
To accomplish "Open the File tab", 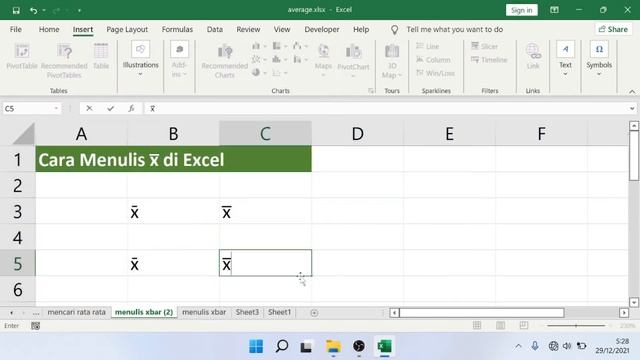I will pyautogui.click(x=16, y=29).
